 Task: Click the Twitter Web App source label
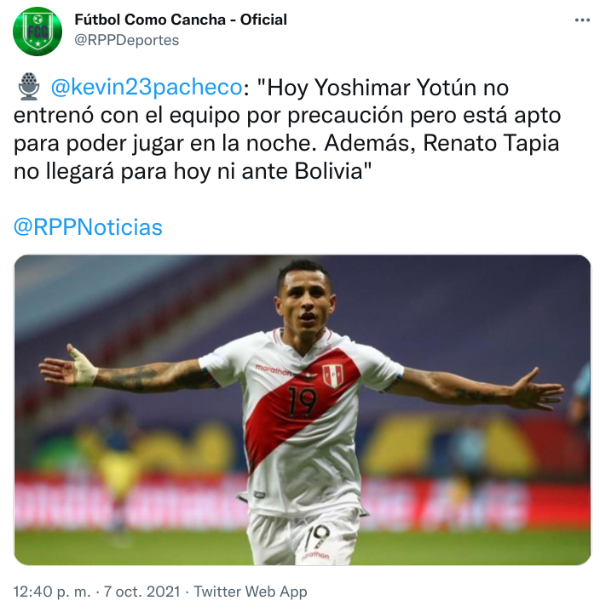(x=251, y=592)
